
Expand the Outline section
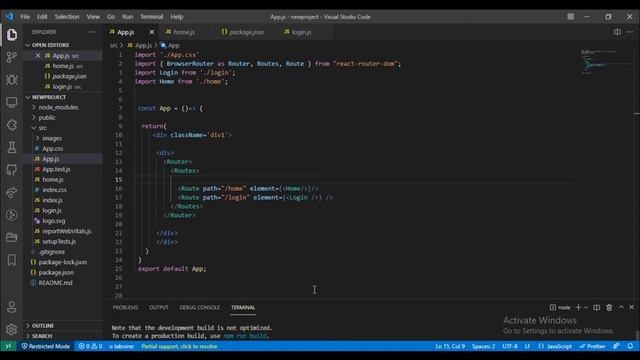tap(28, 326)
